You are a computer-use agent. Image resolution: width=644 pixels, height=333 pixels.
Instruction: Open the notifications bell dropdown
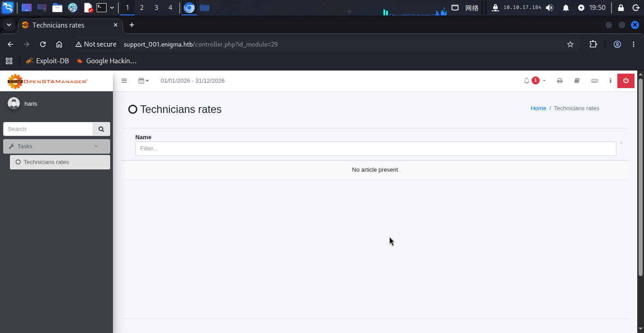pyautogui.click(x=535, y=81)
